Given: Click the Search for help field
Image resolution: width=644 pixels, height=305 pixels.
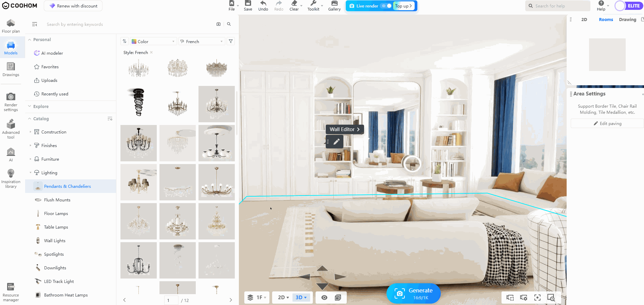Looking at the screenshot, I should pyautogui.click(x=558, y=6).
